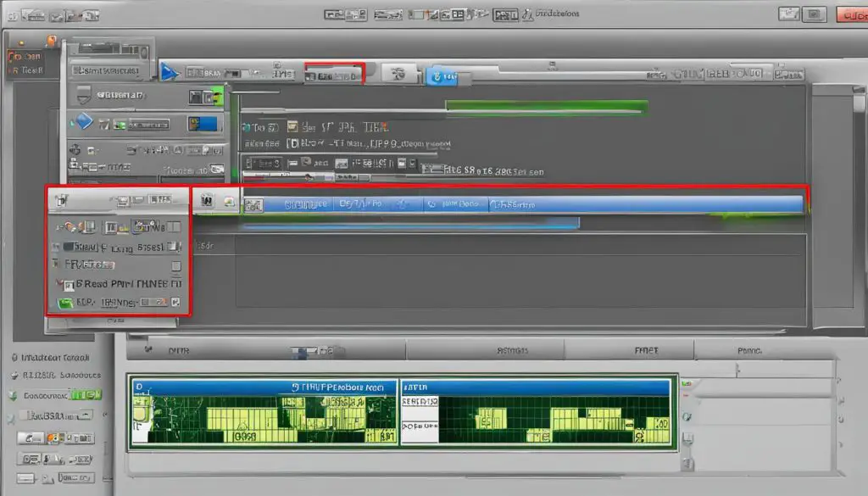
Task: Click the dark film-like icon beside the layer panel header
Action: click(207, 200)
